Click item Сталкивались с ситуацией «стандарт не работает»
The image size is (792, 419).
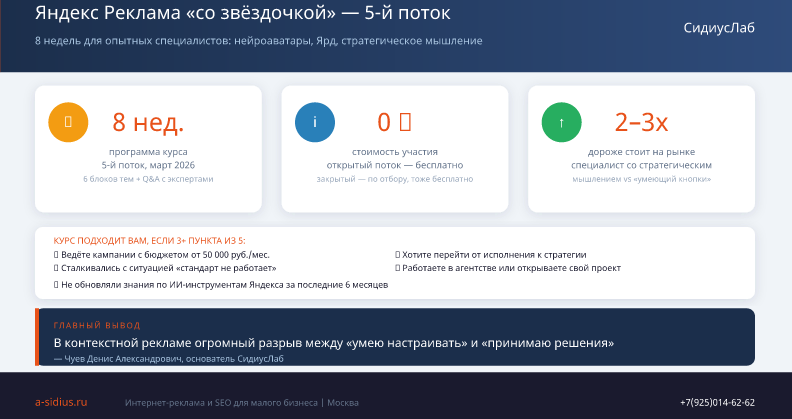pos(165,268)
